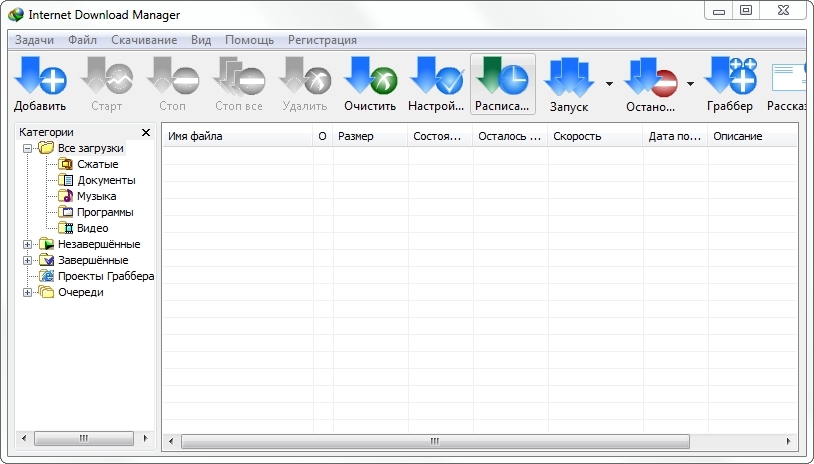
Task: Expand the Незавершённые tree node
Action: click(28, 244)
